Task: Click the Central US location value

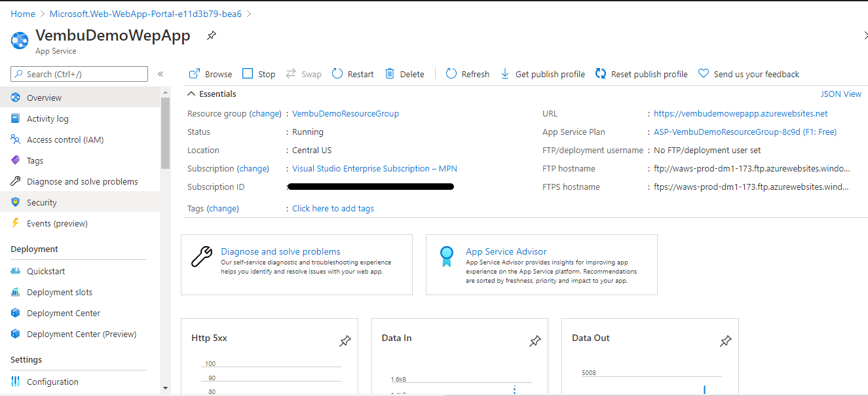Action: 312,150
